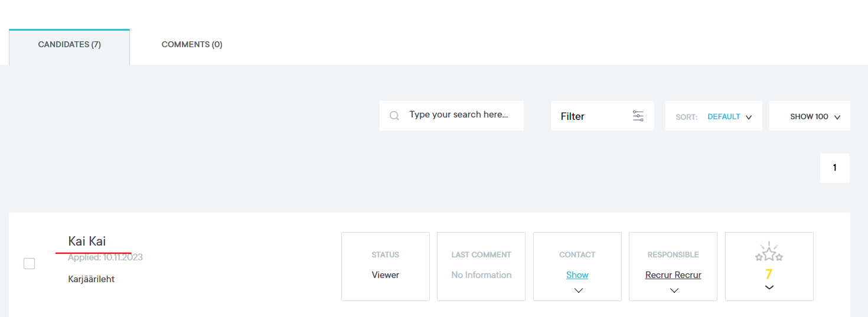Go to page 1 of results
868x317 pixels.
click(834, 168)
